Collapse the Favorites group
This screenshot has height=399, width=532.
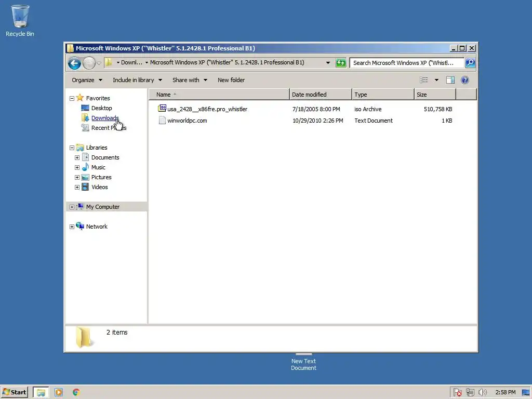pyautogui.click(x=72, y=98)
